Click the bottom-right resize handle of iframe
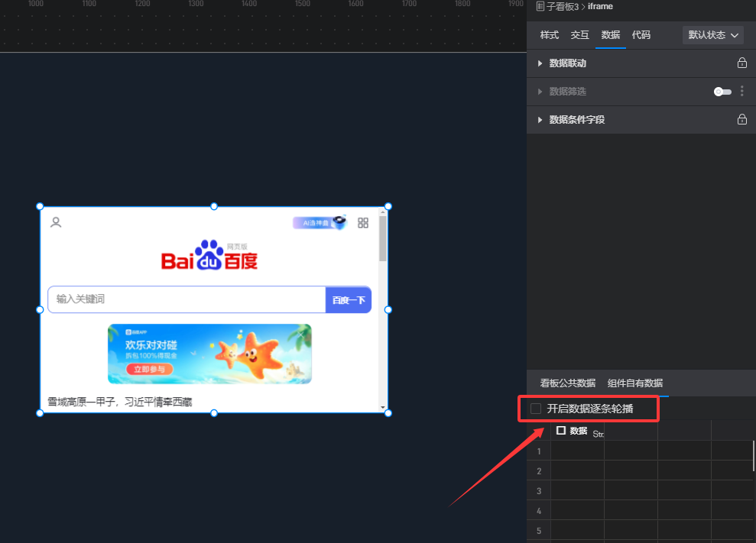Image resolution: width=756 pixels, height=543 pixels. coord(388,413)
